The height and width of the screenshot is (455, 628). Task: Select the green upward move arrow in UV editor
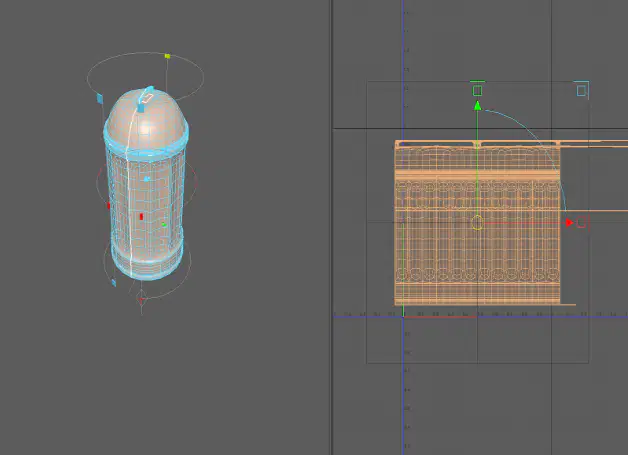pyautogui.click(x=477, y=106)
